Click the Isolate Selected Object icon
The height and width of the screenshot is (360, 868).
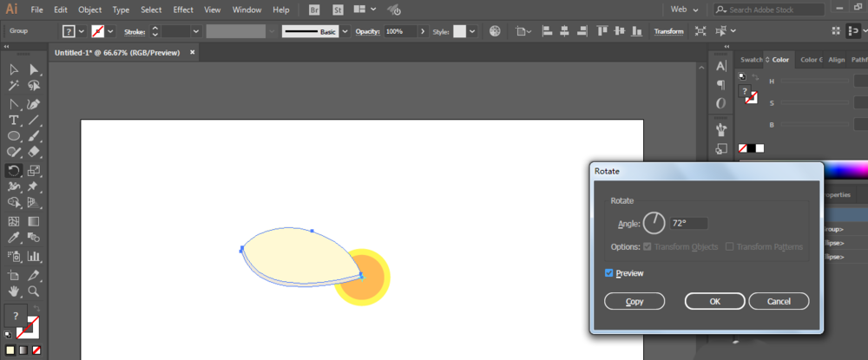(700, 31)
